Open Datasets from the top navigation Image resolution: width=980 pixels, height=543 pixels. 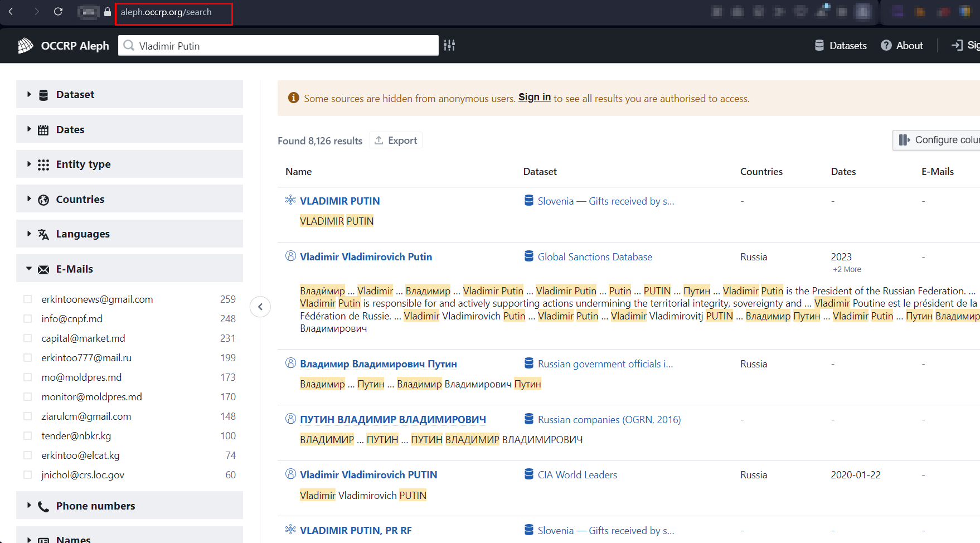click(841, 46)
